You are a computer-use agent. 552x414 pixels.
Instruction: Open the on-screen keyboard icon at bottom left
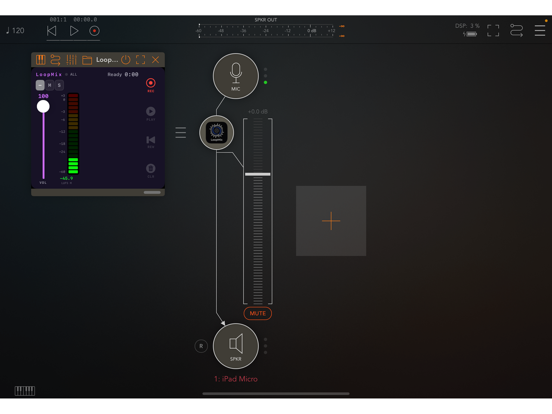[x=25, y=391]
